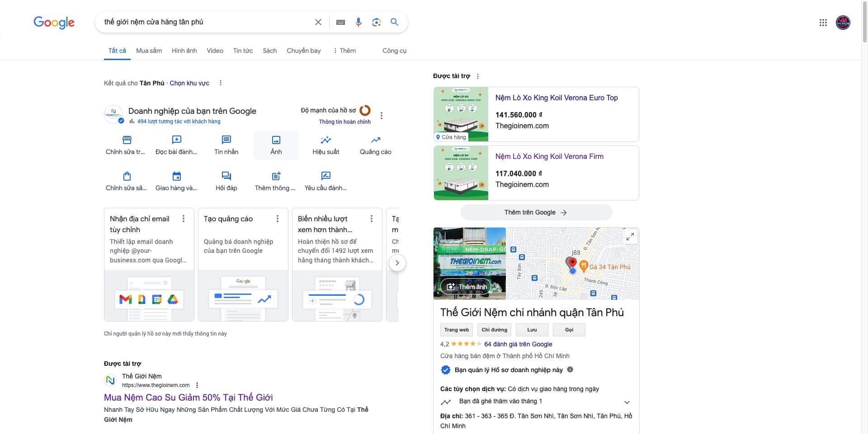Show next suggestion cards with arrow
This screenshot has height=434, width=868.
click(397, 263)
